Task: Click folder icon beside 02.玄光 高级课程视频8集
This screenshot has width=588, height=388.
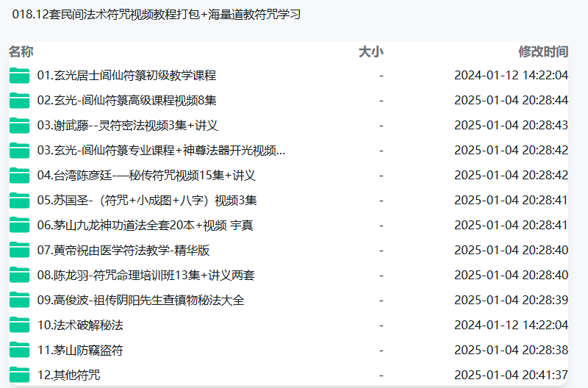Action: coord(19,101)
